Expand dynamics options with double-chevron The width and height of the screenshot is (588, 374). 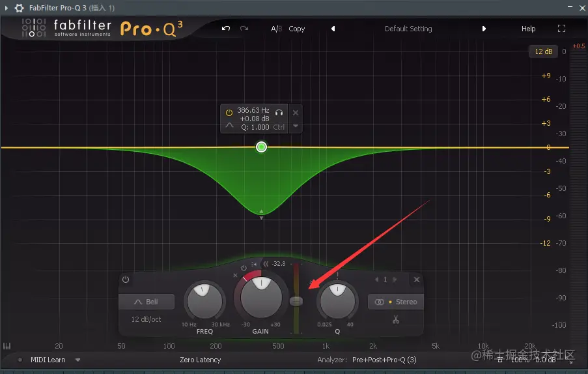(266, 264)
